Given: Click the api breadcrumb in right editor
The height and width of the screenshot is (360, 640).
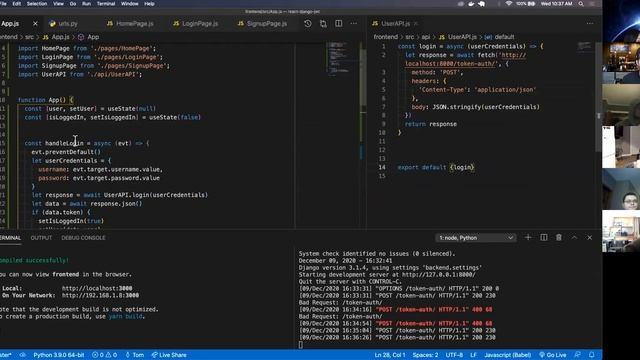Looking at the screenshot, I should click(x=426, y=37).
